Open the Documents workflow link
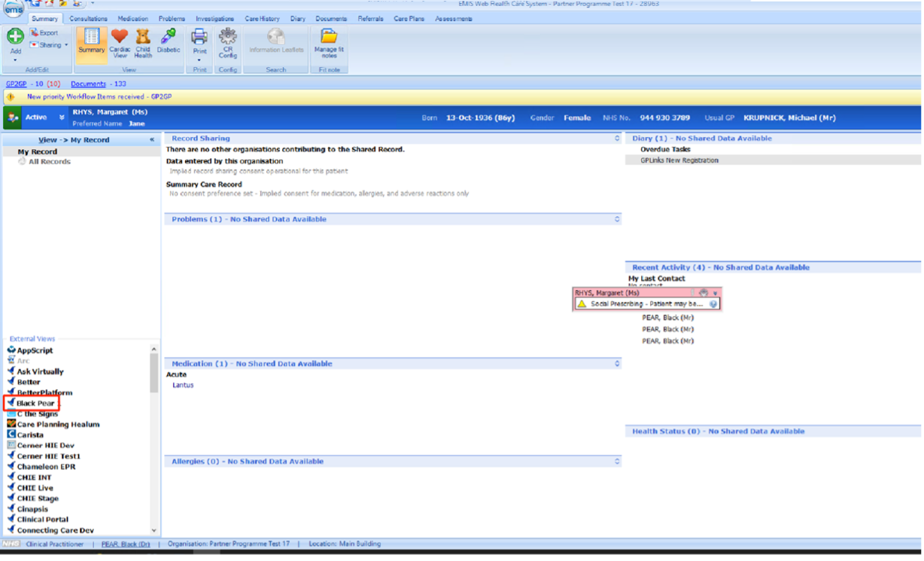This screenshot has height=561, width=924. (x=88, y=84)
